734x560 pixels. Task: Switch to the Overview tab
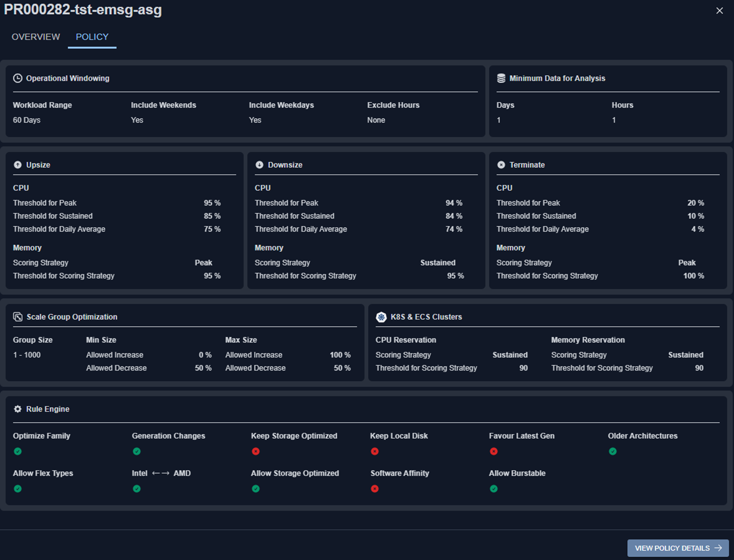[36, 37]
